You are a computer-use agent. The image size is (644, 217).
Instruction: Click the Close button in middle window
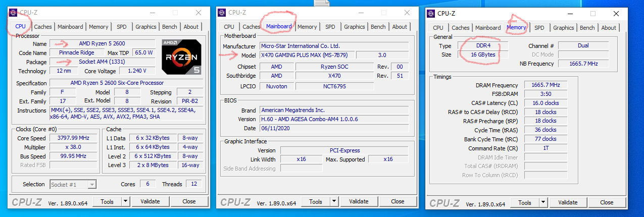click(x=398, y=202)
